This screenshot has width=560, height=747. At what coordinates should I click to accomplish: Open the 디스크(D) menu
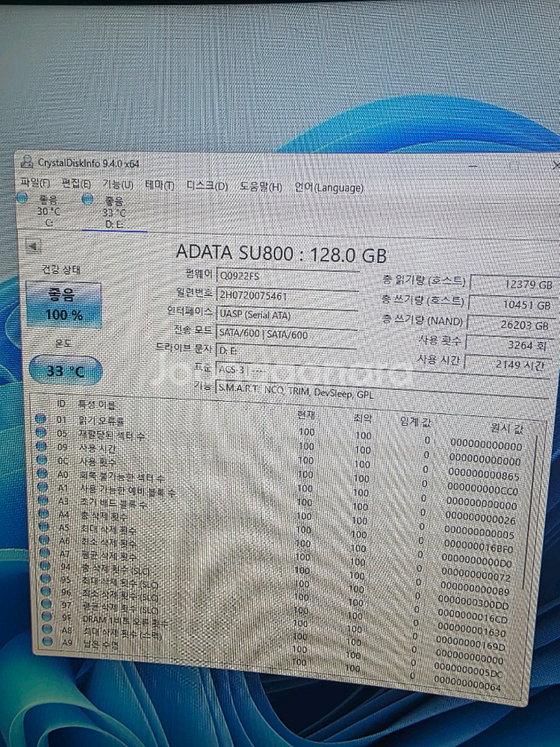[207, 186]
